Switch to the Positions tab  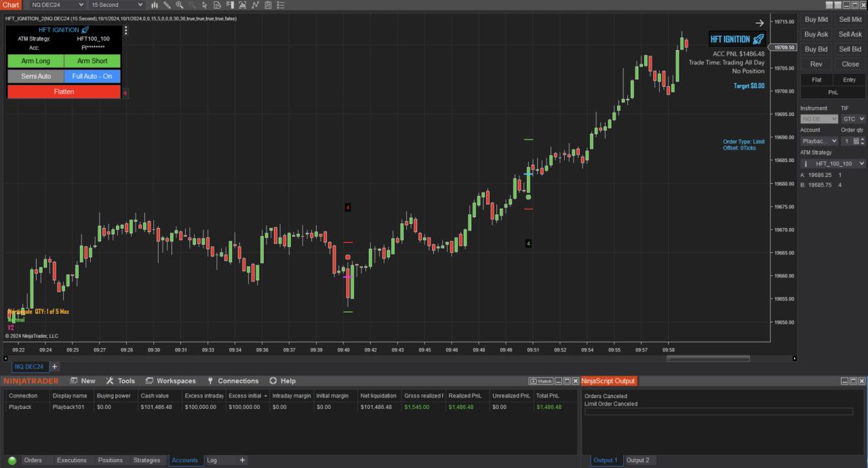click(x=111, y=461)
